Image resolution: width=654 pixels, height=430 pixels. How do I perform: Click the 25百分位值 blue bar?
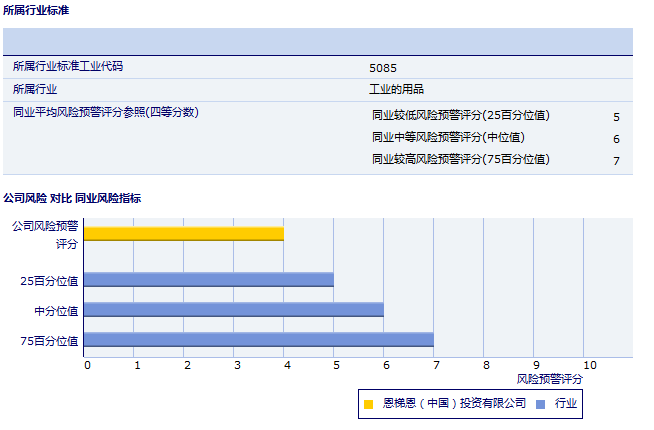[208, 280]
